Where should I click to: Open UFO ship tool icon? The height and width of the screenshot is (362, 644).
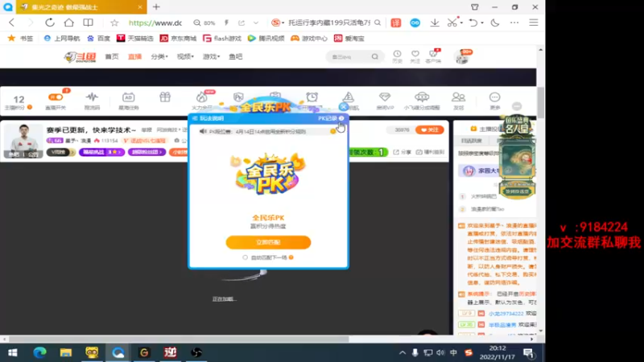[422, 101]
